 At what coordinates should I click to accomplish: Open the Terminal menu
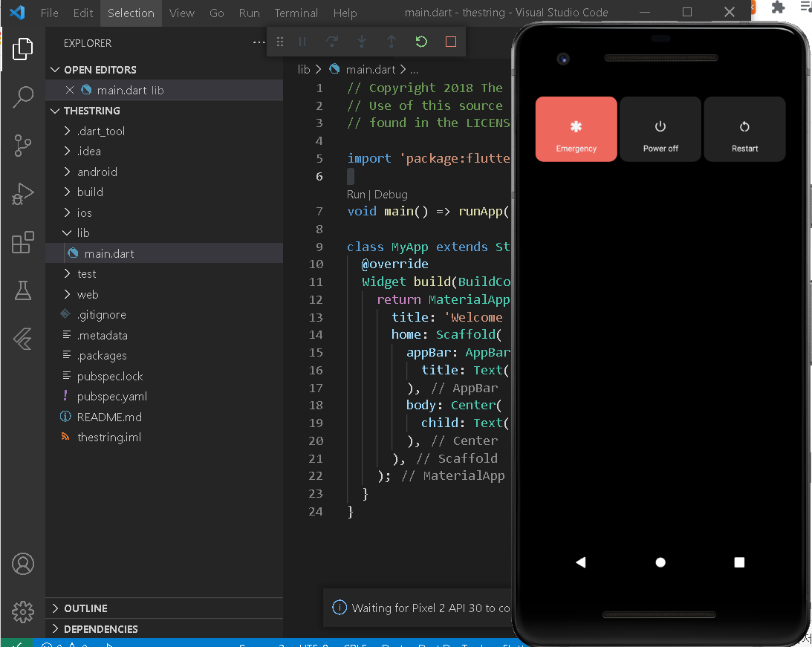coord(296,13)
